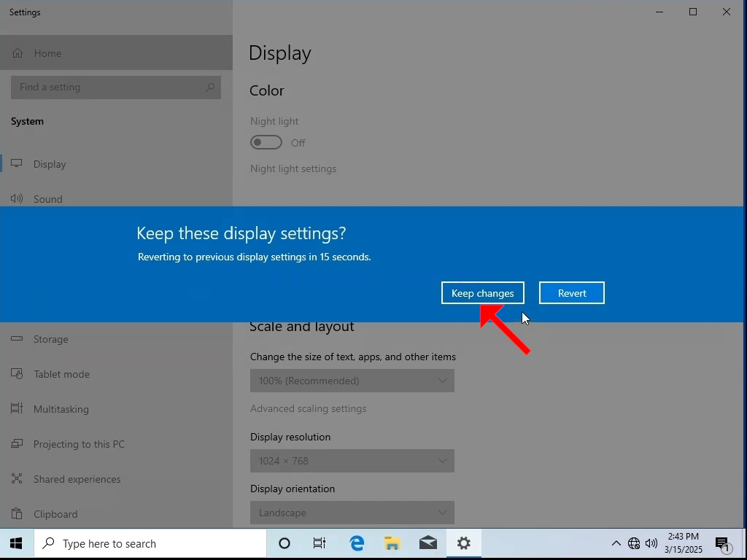
Task: Click the Clipboard icon in sidebar
Action: [x=17, y=514]
